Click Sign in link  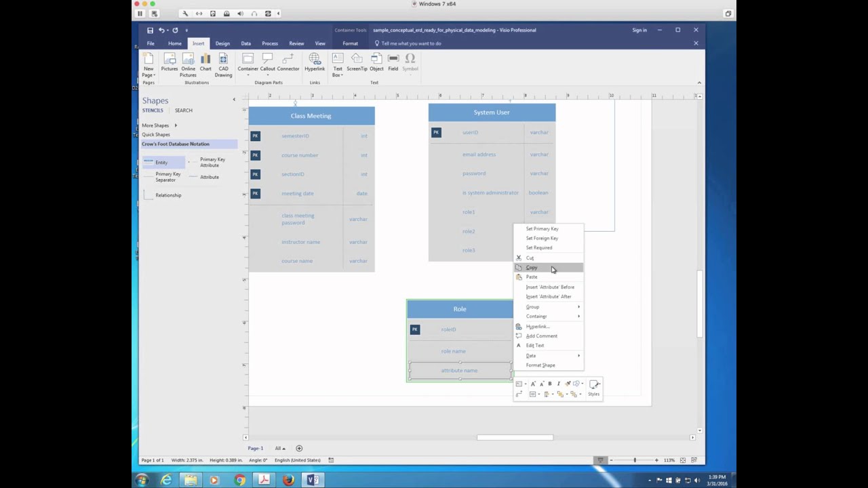tap(639, 30)
